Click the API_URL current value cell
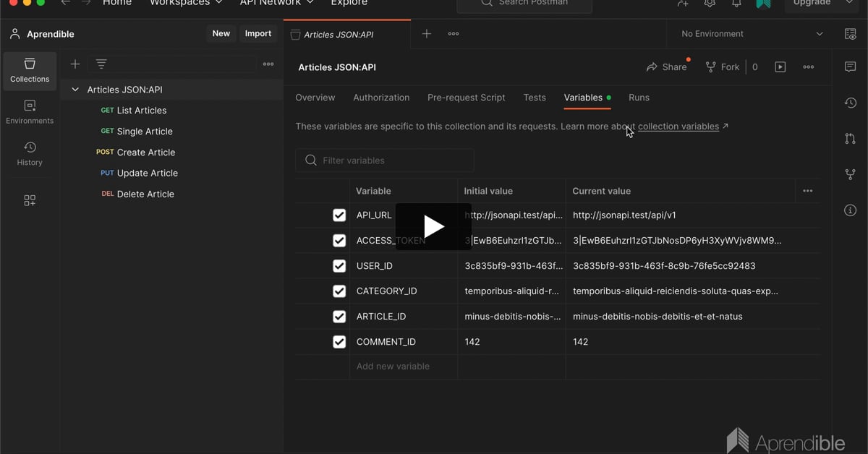 click(x=693, y=215)
